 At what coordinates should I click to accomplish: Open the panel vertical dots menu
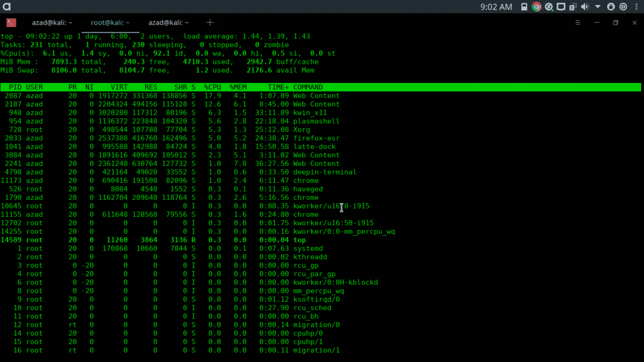click(x=636, y=7)
